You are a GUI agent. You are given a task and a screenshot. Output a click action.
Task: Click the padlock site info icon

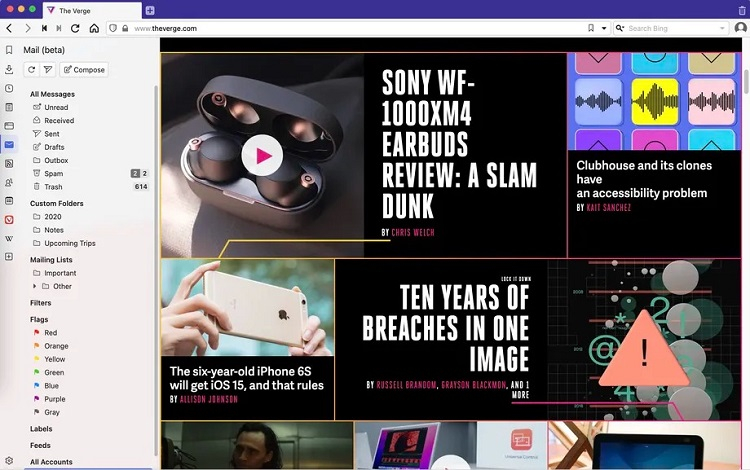[x=125, y=28]
